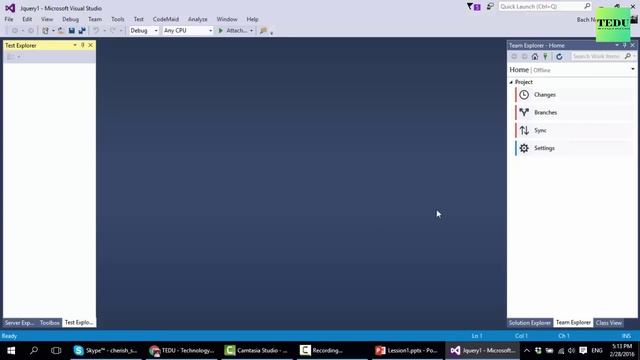This screenshot has height=360, width=640.
Task: Click the Refresh icon in Team Explorer
Action: coord(559,56)
